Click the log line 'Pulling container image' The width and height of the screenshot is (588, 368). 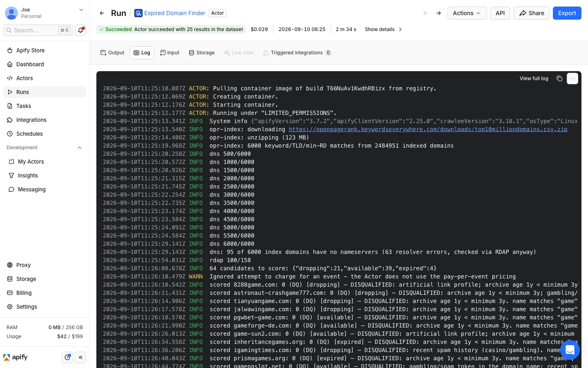click(x=269, y=88)
